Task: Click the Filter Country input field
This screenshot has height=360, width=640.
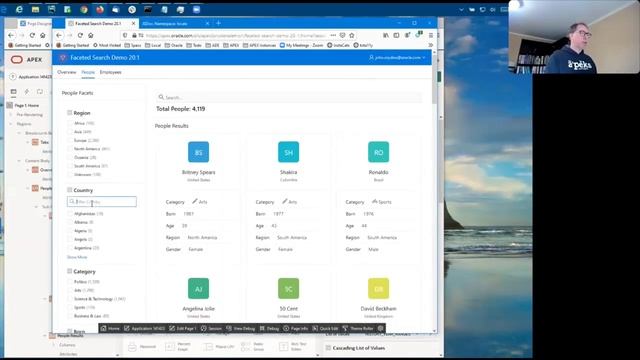Action: click(102, 202)
